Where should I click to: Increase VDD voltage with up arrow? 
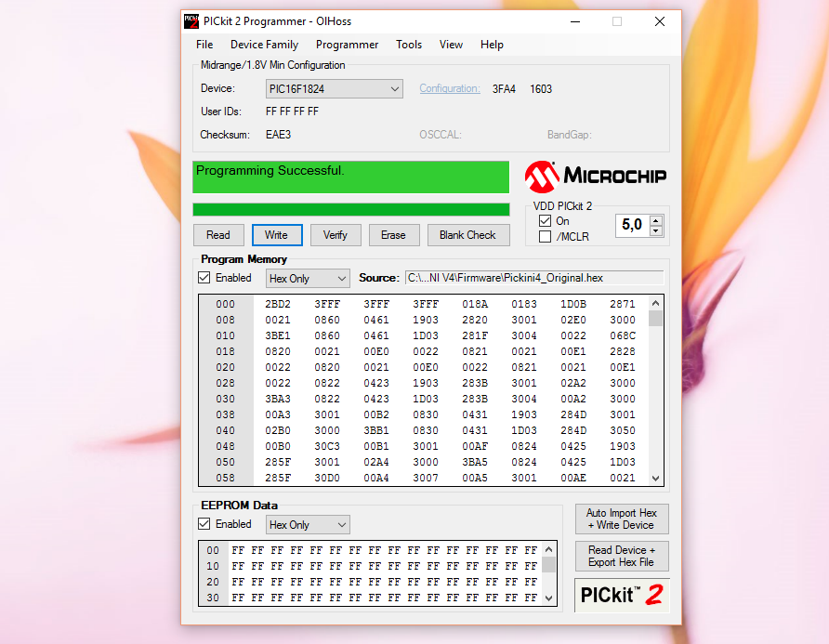coord(655,220)
